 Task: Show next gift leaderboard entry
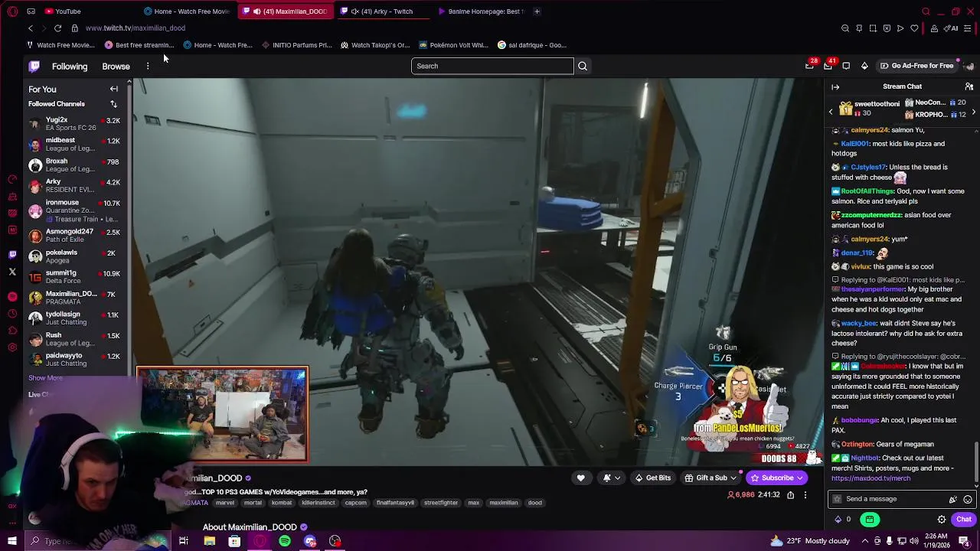click(973, 112)
